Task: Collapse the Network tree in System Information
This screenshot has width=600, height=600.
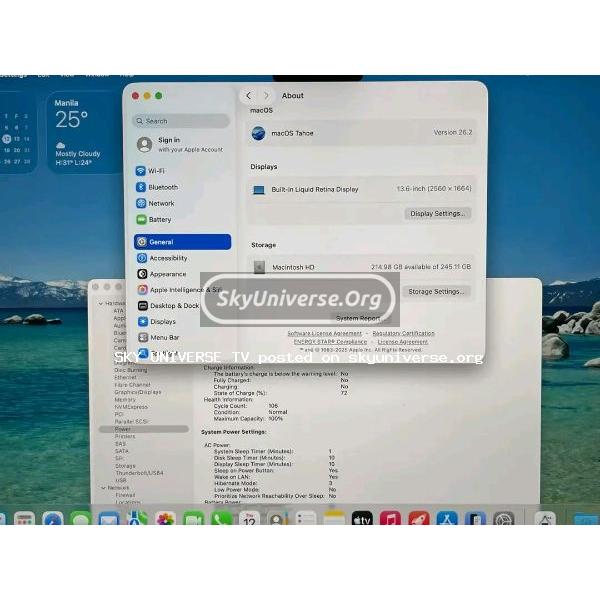Action: point(101,487)
